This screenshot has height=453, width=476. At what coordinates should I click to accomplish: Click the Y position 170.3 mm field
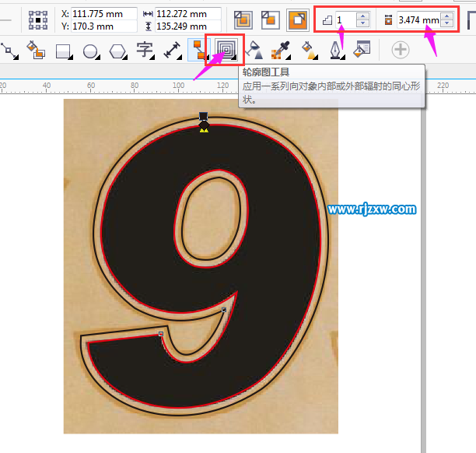coord(104,26)
